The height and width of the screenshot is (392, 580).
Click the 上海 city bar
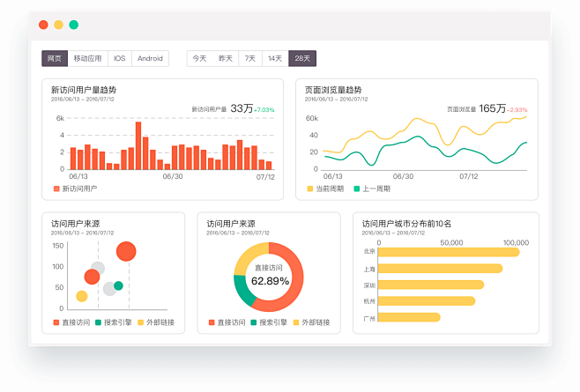pyautogui.click(x=440, y=269)
